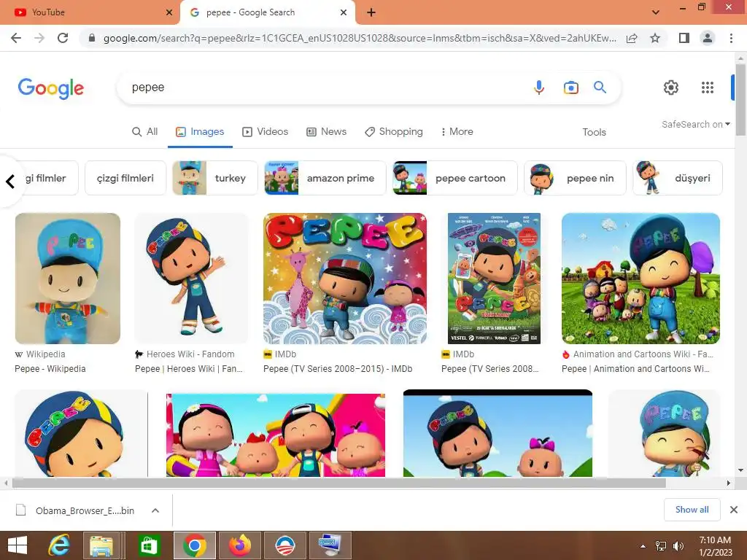The width and height of the screenshot is (747, 560).
Task: Select the All search tab
Action: point(145,132)
